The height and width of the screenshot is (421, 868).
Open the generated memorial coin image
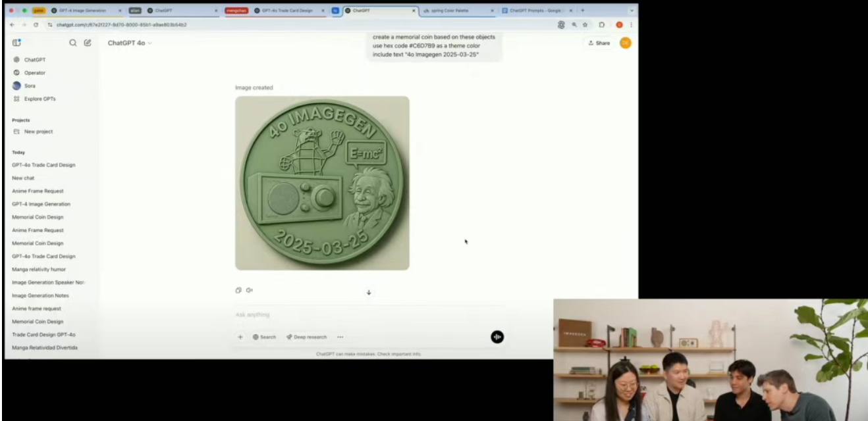[x=322, y=183]
